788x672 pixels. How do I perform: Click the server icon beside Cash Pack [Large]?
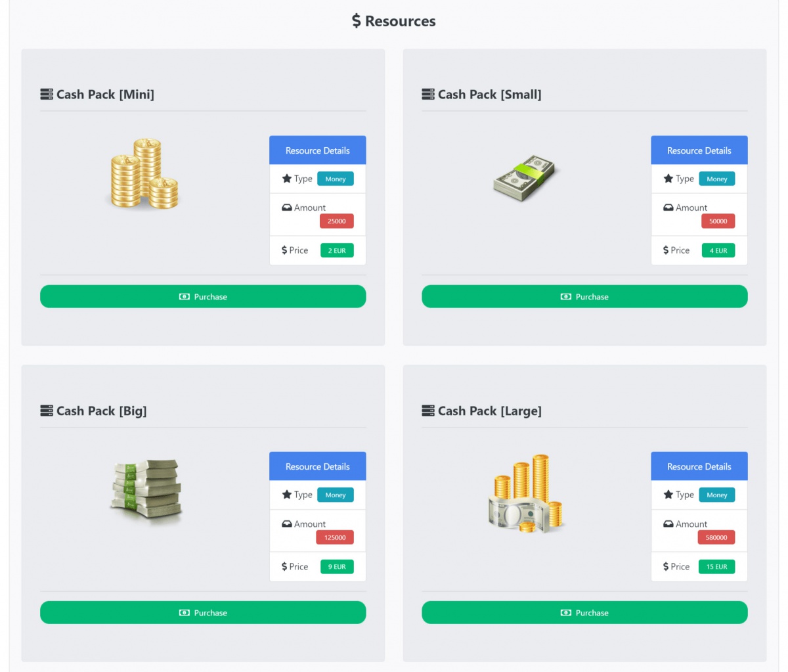[428, 411]
